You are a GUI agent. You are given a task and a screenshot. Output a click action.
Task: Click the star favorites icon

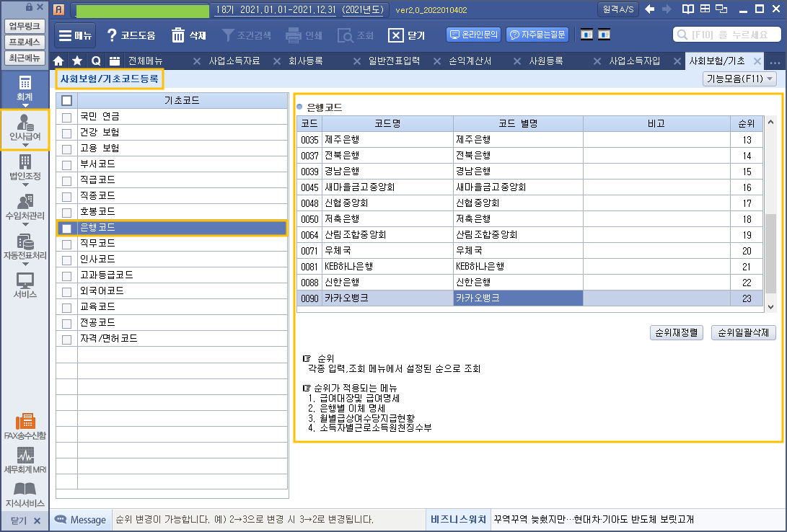(x=77, y=61)
